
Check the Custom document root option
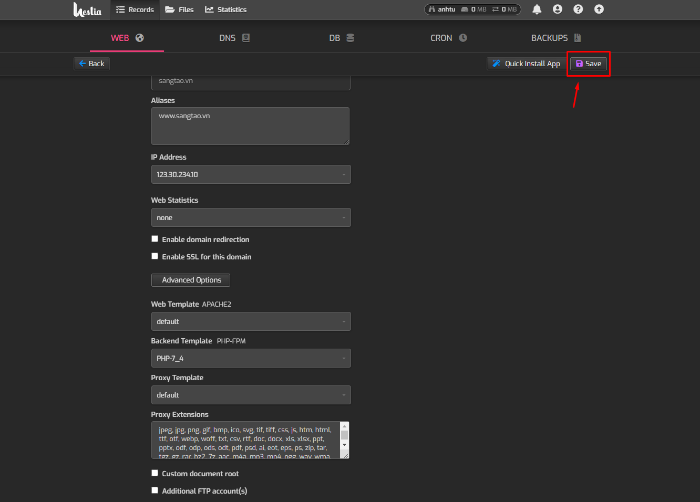tap(154, 473)
